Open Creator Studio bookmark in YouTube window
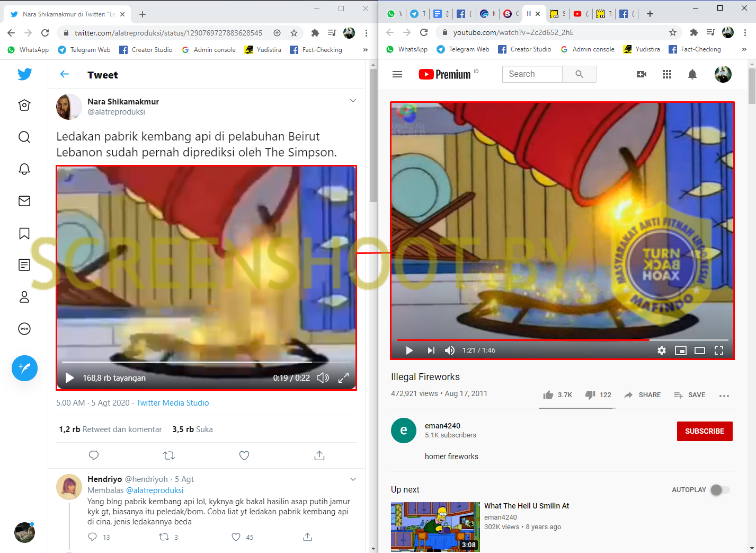The width and height of the screenshot is (756, 553). [x=524, y=49]
